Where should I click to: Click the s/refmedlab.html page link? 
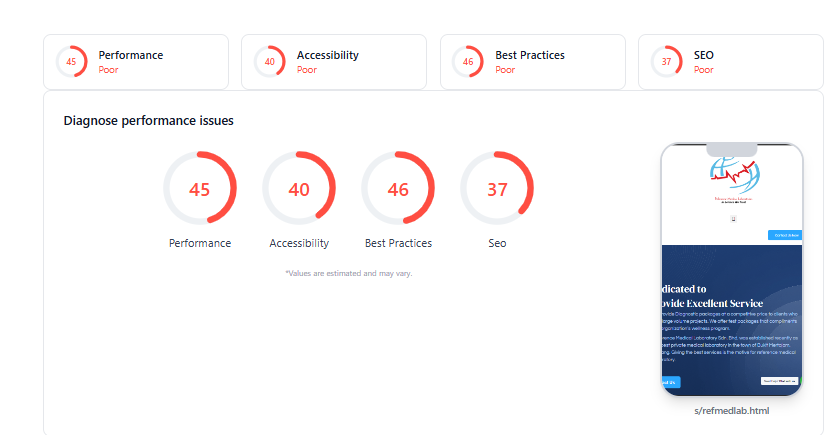click(732, 410)
